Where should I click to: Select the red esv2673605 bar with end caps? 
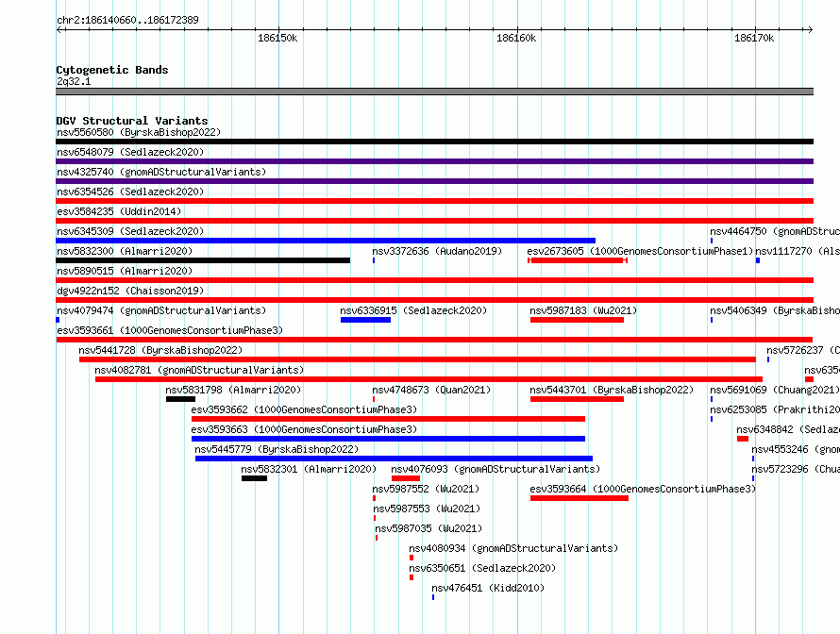pyautogui.click(x=578, y=260)
